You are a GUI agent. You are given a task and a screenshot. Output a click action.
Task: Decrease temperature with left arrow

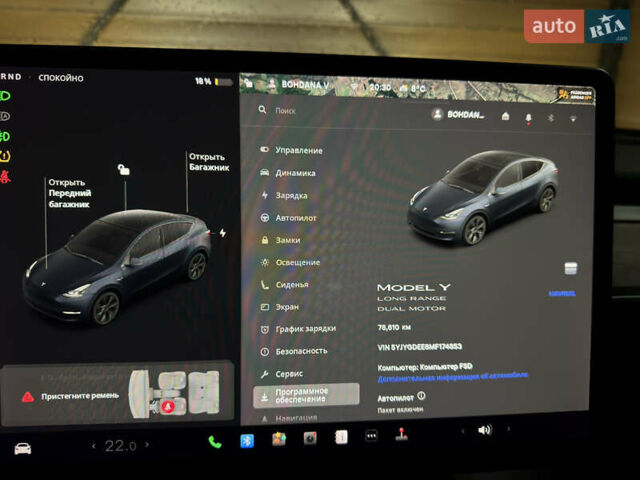94,446
